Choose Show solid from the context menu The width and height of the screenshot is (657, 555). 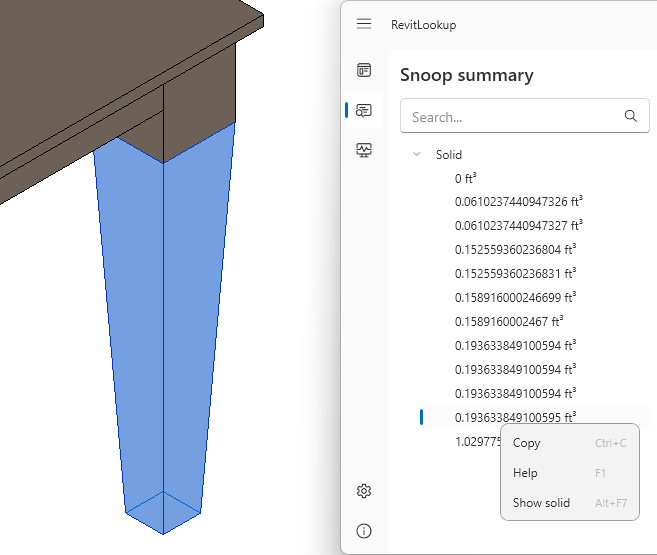tap(541, 503)
